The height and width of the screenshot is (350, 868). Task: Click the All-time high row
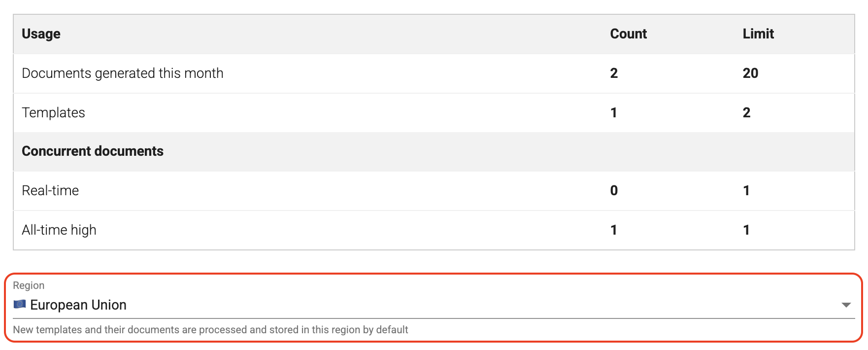pos(59,229)
